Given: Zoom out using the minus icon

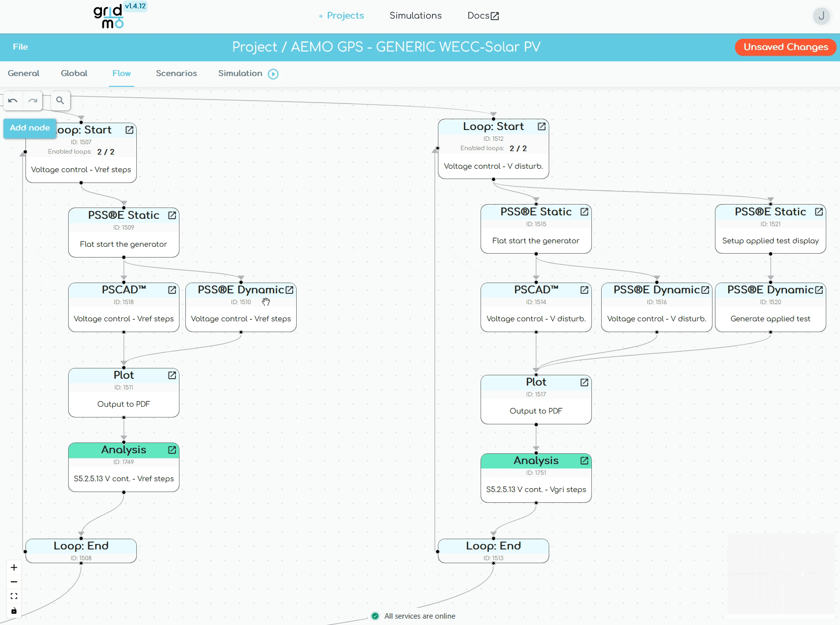Looking at the screenshot, I should [13, 582].
